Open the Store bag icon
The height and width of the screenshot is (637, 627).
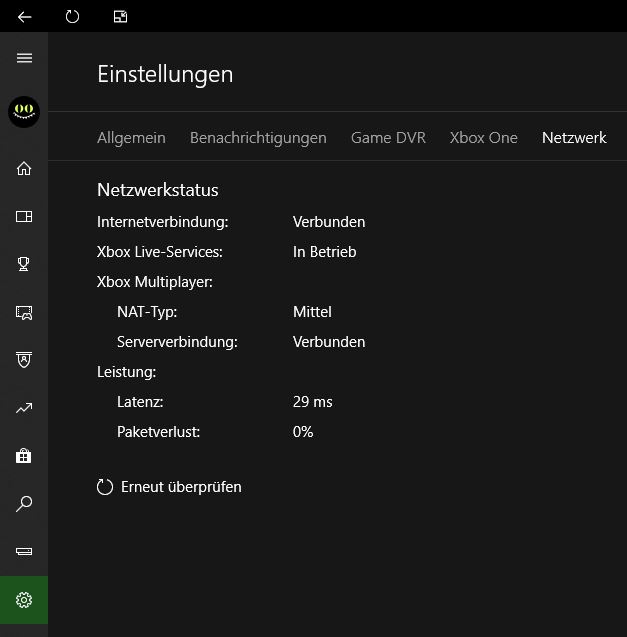point(24,456)
